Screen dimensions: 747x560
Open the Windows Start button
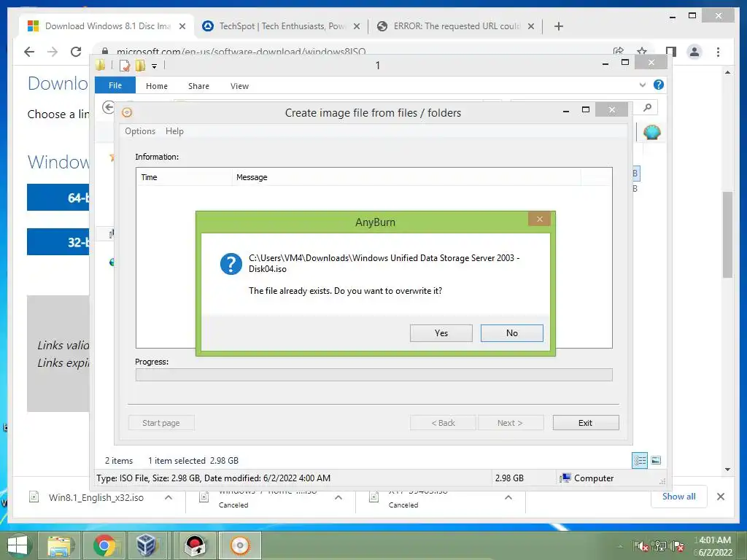[x=18, y=545]
